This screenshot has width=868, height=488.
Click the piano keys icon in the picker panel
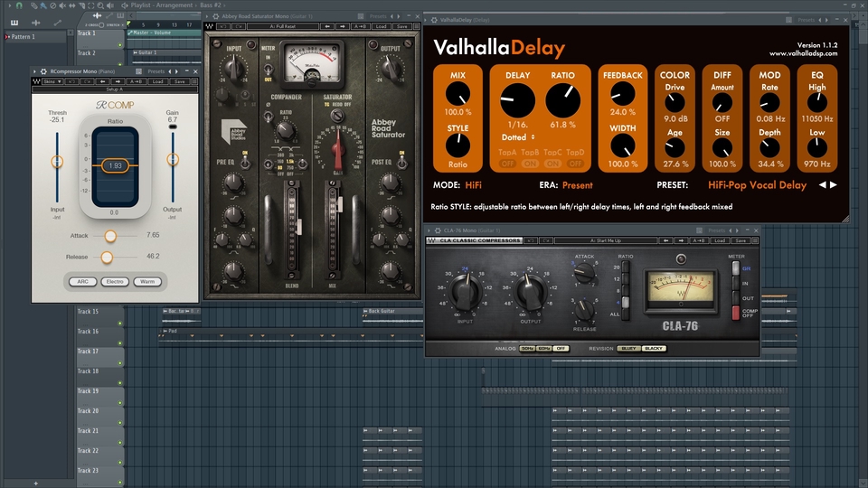(14, 23)
